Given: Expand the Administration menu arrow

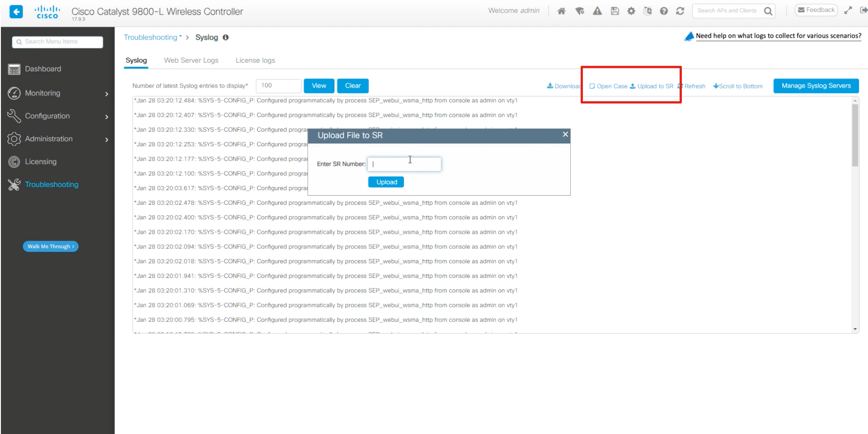Looking at the screenshot, I should (x=107, y=140).
